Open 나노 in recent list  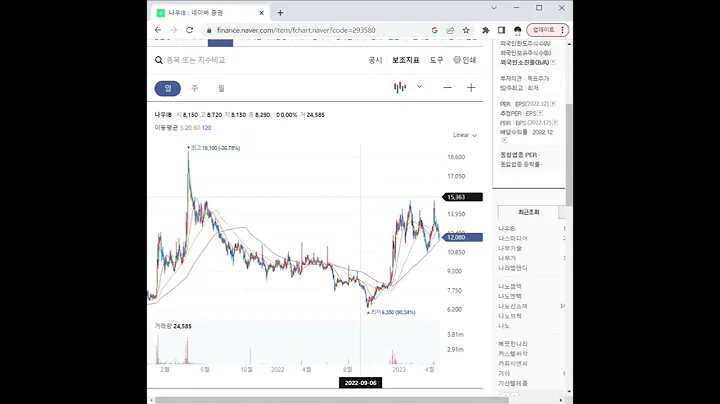pos(504,326)
